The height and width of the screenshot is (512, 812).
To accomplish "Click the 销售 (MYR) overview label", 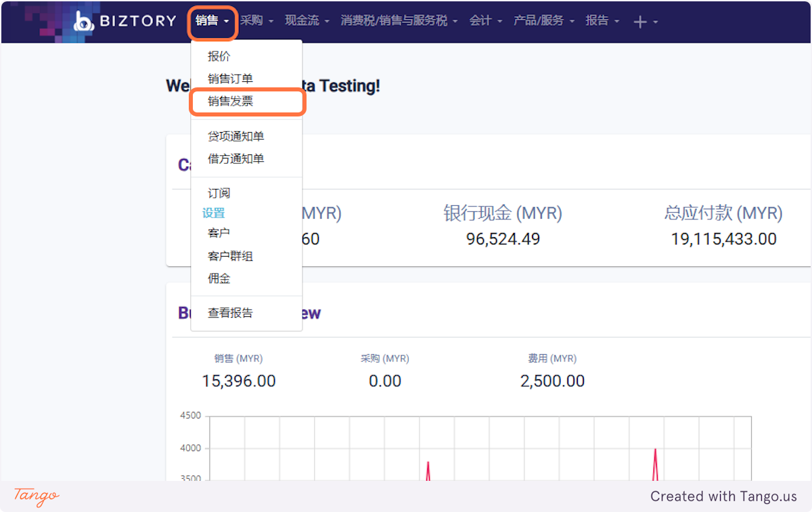I will coord(238,358).
